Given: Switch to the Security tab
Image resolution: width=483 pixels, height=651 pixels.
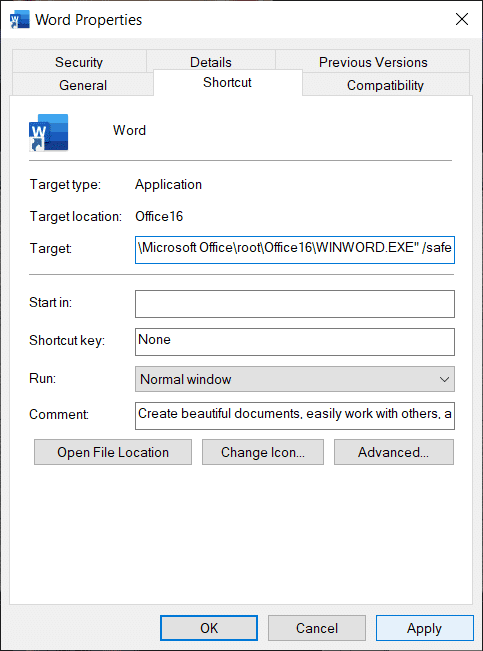Looking at the screenshot, I should 79,62.
